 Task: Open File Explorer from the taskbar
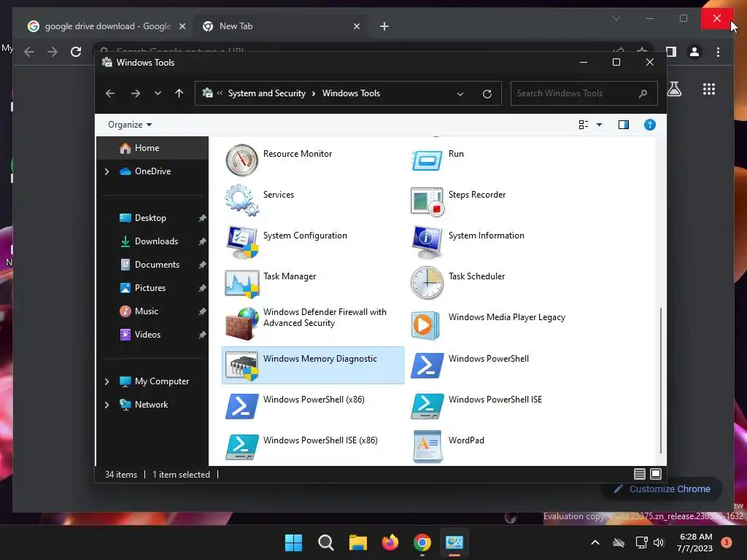tap(357, 542)
